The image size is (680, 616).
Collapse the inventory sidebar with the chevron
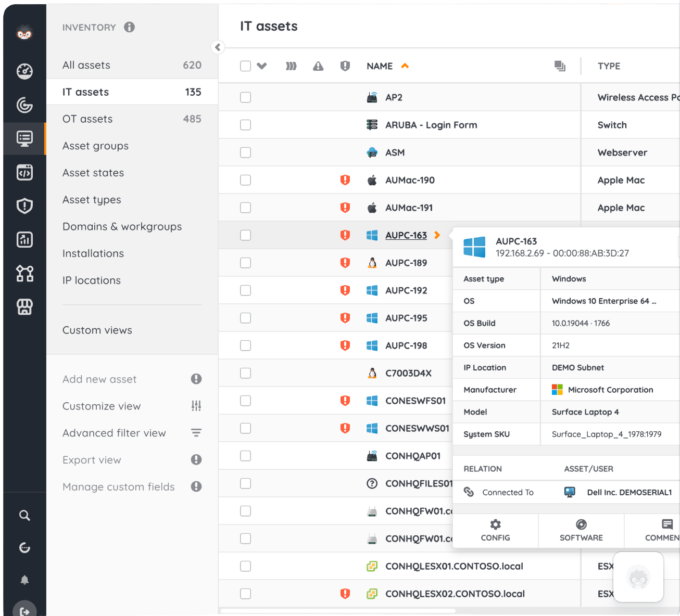pos(218,47)
